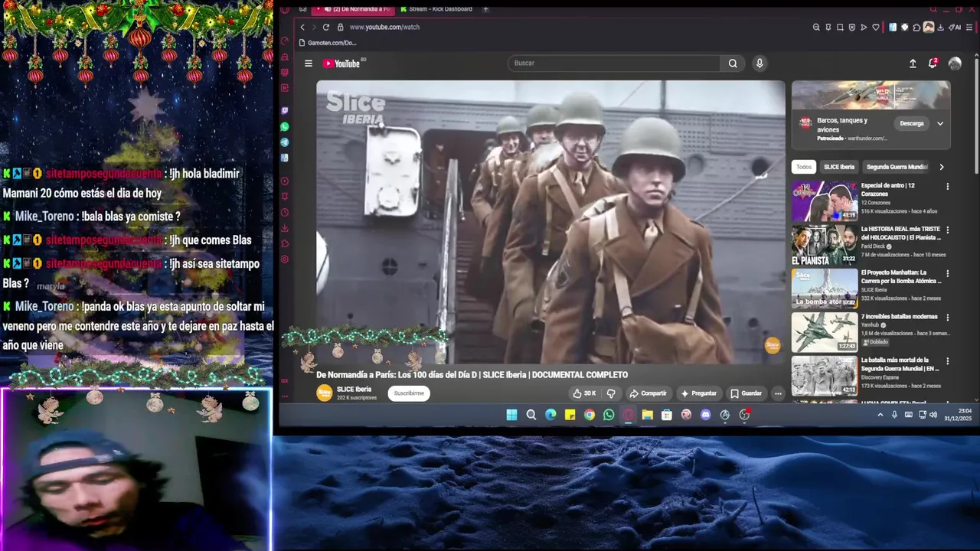
Task: Open 'Especial de antro' video thumbnail
Action: [x=825, y=201]
